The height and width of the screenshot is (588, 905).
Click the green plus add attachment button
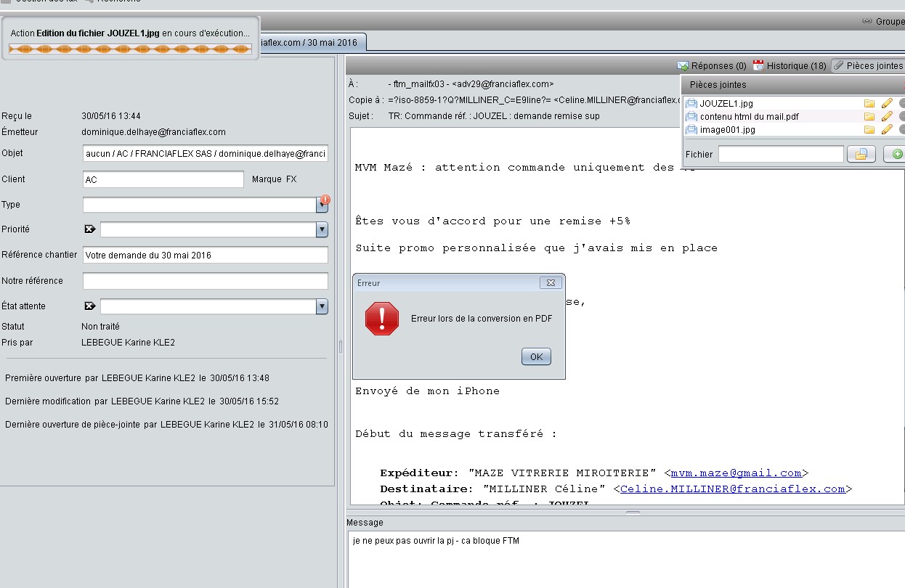point(896,154)
